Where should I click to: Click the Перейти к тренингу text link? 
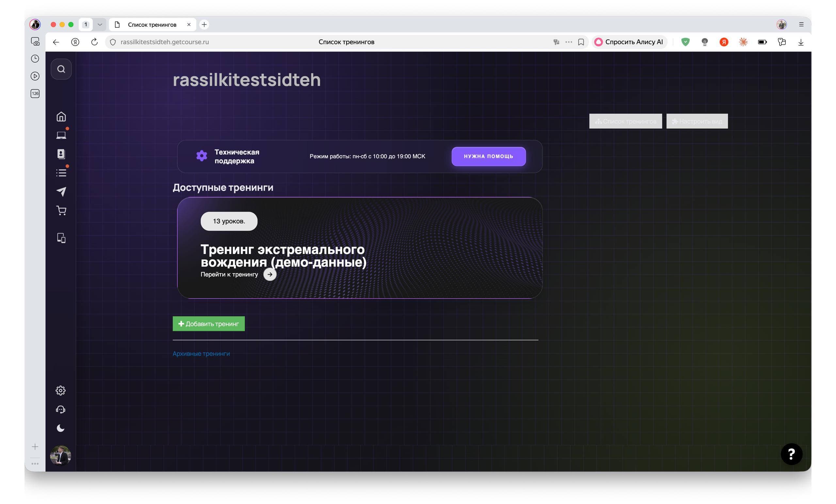coord(229,275)
